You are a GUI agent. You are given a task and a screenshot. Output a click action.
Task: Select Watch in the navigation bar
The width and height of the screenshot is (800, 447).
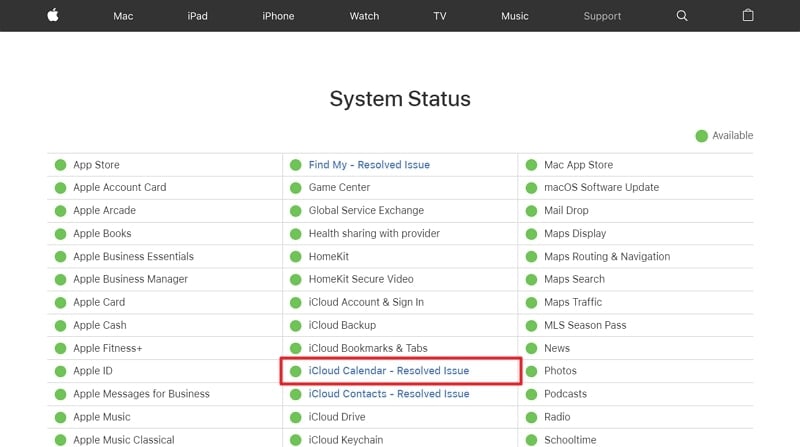click(364, 16)
